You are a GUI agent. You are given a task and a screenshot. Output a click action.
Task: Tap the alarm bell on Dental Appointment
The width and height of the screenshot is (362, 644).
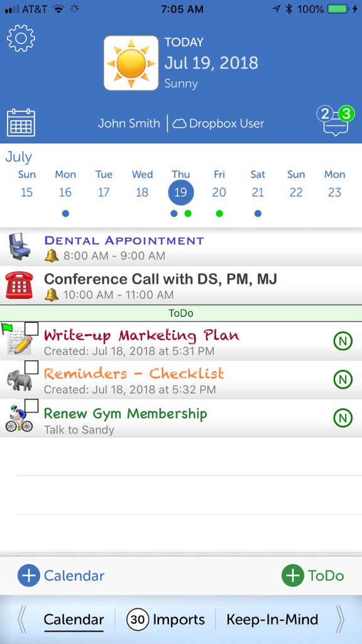52,256
